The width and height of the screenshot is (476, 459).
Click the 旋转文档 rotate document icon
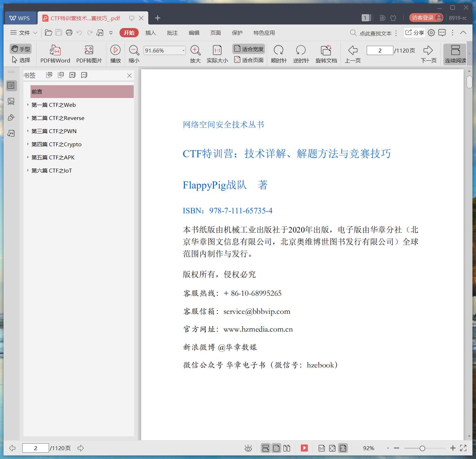click(x=326, y=50)
